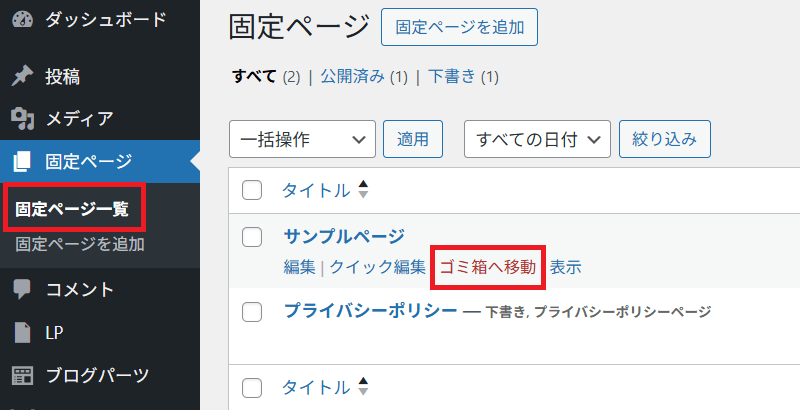Click the bottom タイトル sort arrows

tap(363, 386)
